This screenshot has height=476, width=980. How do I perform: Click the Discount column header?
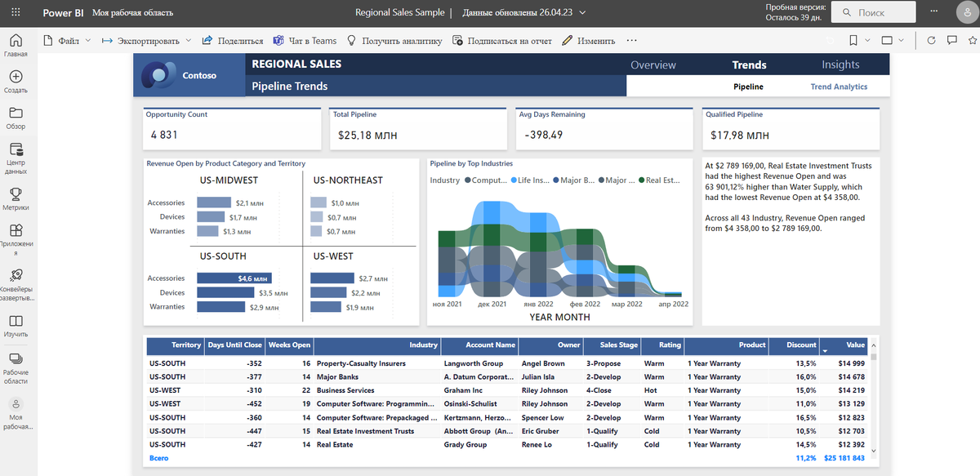point(795,345)
